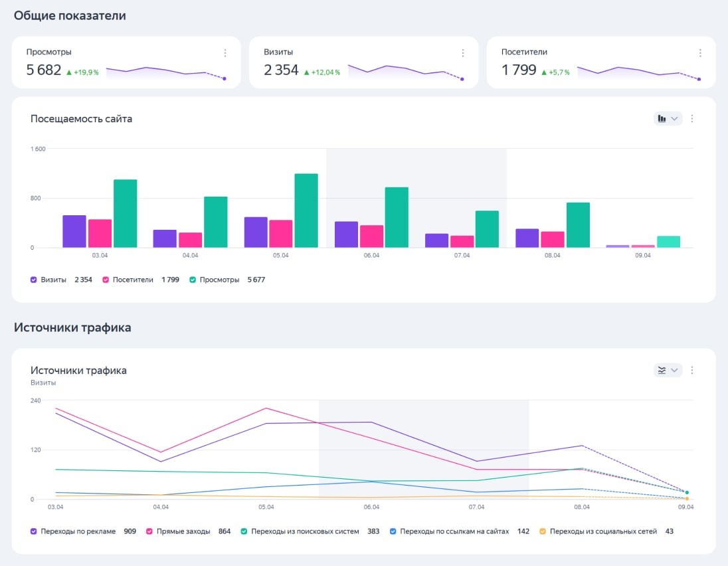This screenshot has width=728, height=566.
Task: Open the Визиты card three-dot menu
Action: click(x=463, y=53)
